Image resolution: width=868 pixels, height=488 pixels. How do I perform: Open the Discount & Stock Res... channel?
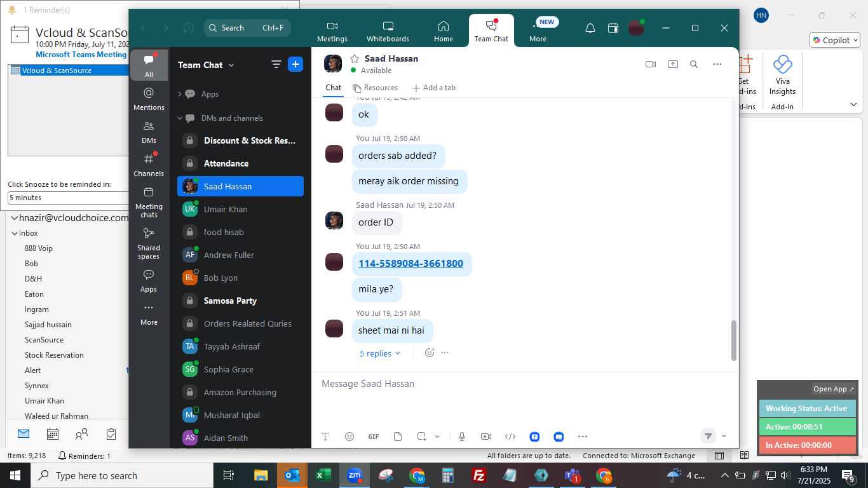pyautogui.click(x=240, y=140)
